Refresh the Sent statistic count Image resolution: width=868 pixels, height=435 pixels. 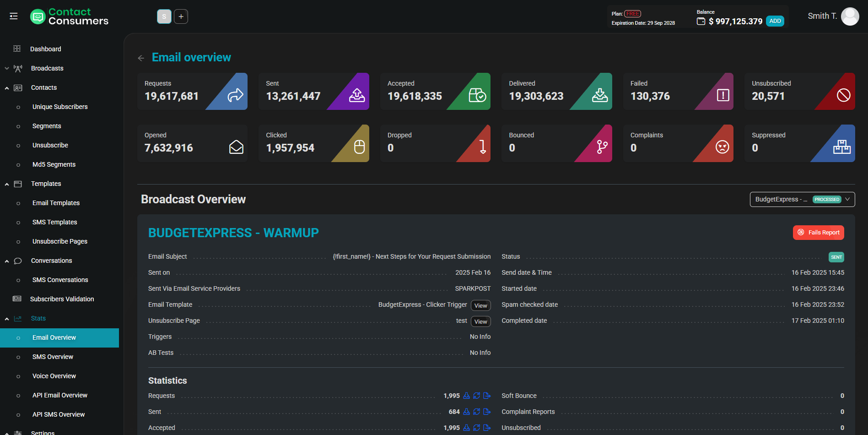click(x=477, y=412)
